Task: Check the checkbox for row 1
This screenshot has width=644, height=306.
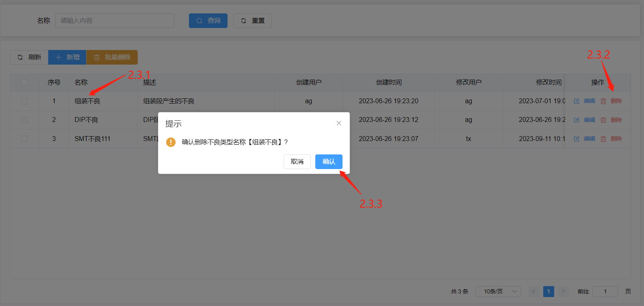Action: point(24,101)
